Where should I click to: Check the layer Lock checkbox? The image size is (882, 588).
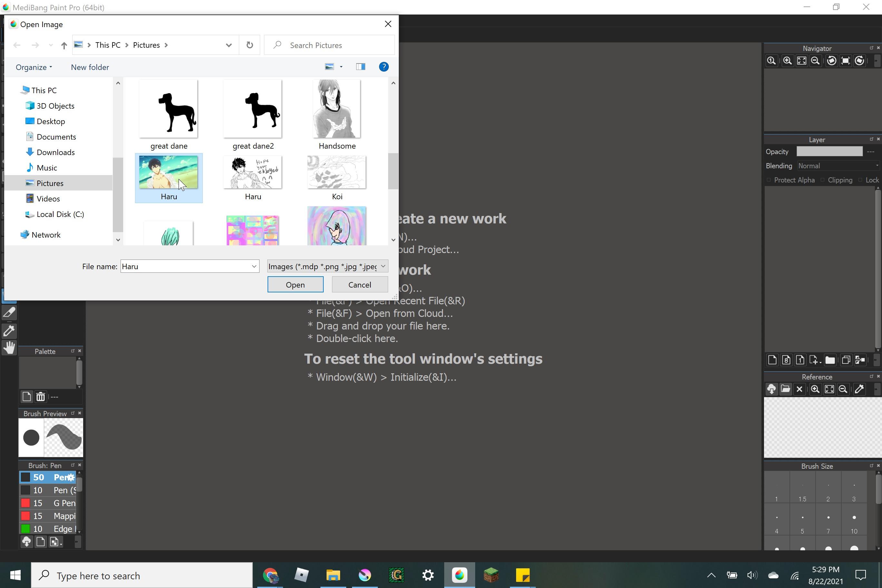861,180
